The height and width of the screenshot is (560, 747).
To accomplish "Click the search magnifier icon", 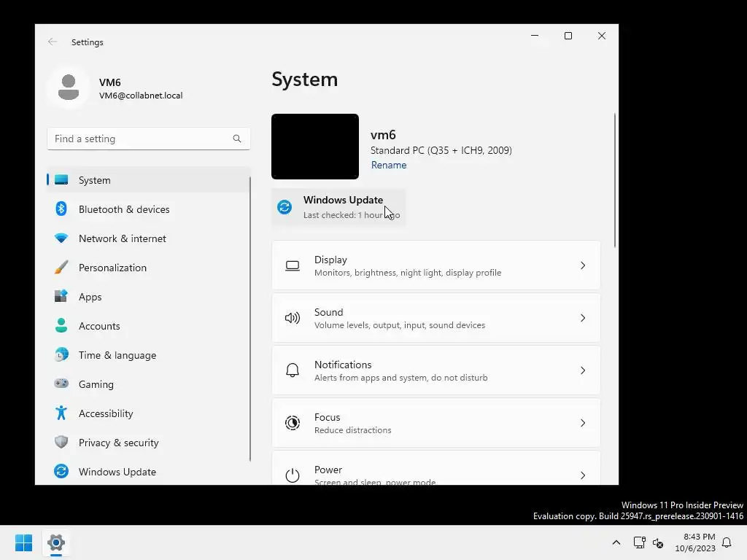I will (237, 139).
